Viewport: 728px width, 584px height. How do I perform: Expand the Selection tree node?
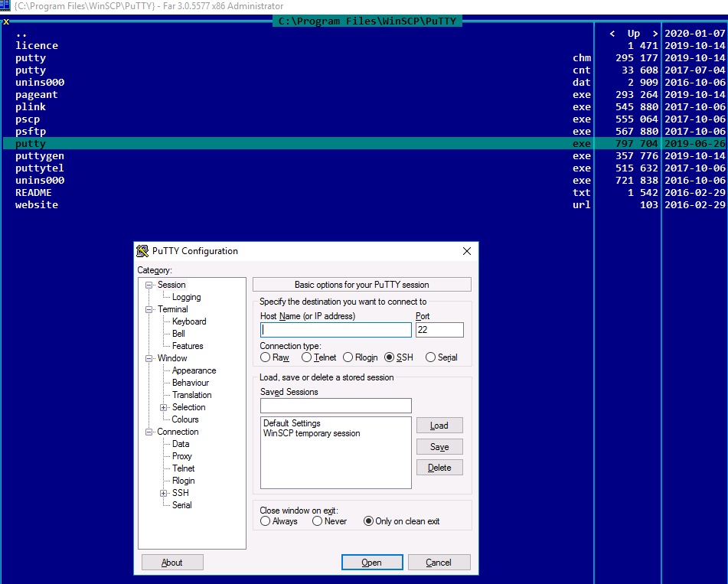(x=163, y=408)
